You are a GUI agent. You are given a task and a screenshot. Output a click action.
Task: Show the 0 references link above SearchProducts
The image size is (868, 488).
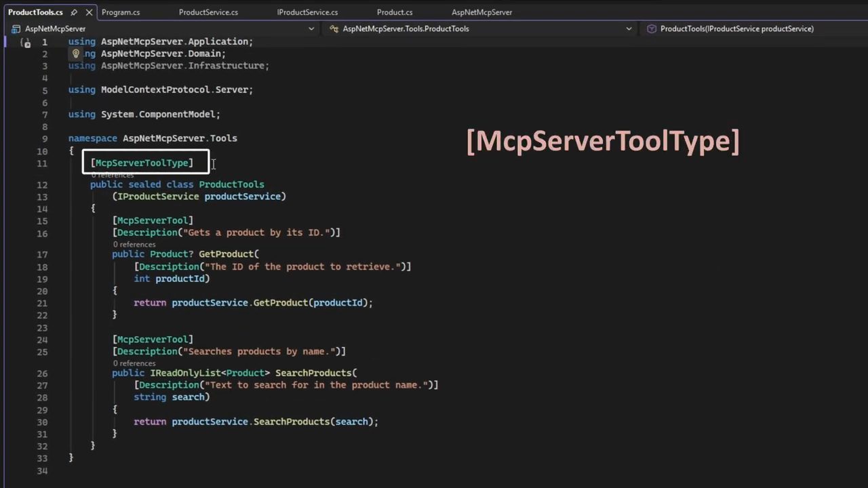coord(134,363)
